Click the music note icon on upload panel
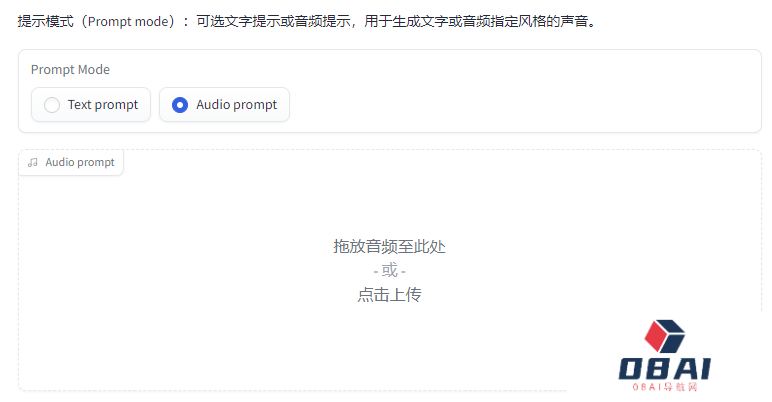The width and height of the screenshot is (772, 402). pos(32,163)
